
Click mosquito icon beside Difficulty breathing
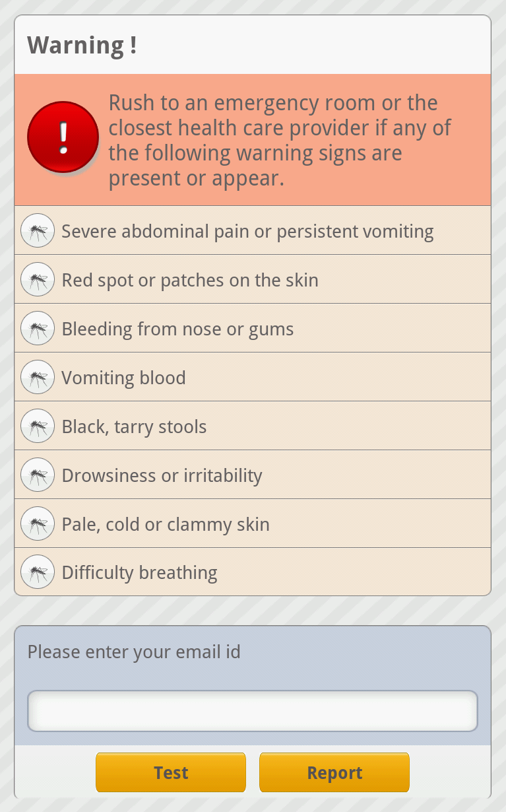coord(38,572)
